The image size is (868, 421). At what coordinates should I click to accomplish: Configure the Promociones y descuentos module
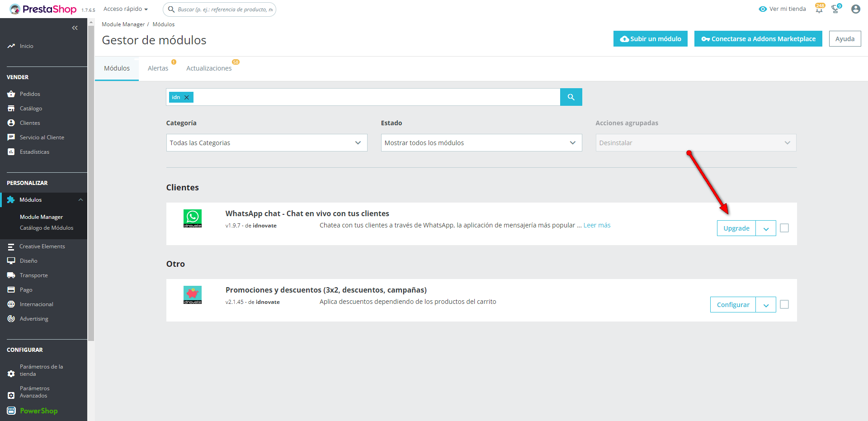[733, 305]
